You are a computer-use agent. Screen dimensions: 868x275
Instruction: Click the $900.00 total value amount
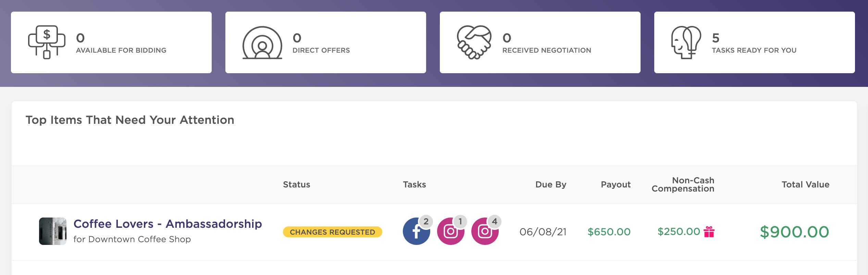pyautogui.click(x=795, y=232)
